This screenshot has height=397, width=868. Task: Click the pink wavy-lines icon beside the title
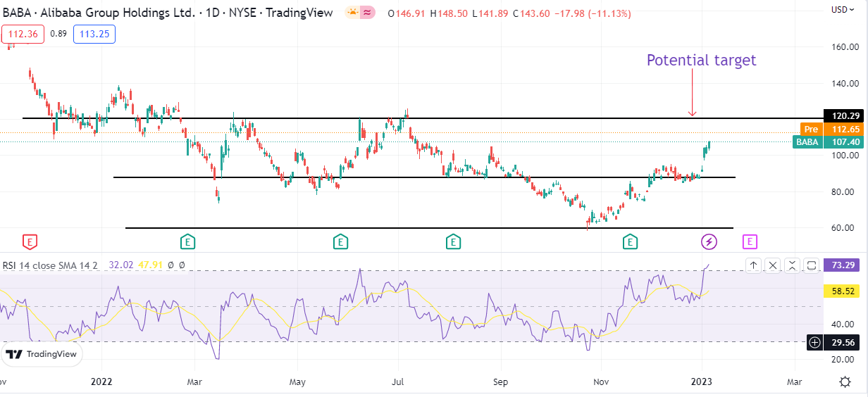tap(368, 12)
